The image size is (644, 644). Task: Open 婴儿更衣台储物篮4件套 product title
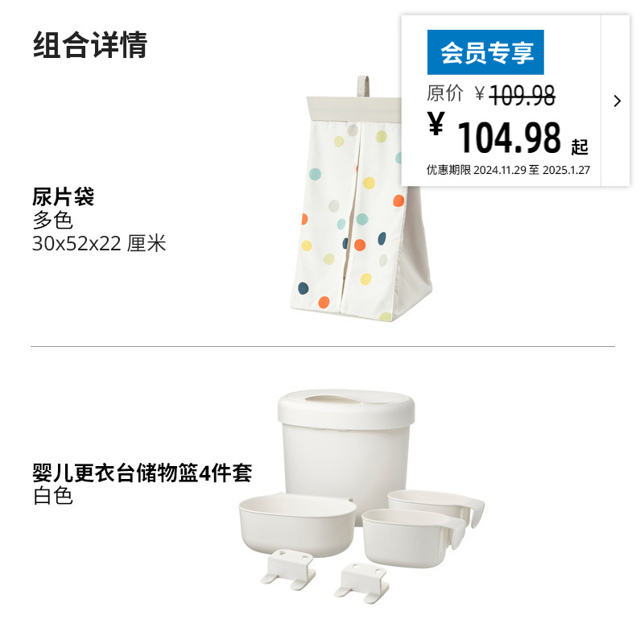click(142, 473)
